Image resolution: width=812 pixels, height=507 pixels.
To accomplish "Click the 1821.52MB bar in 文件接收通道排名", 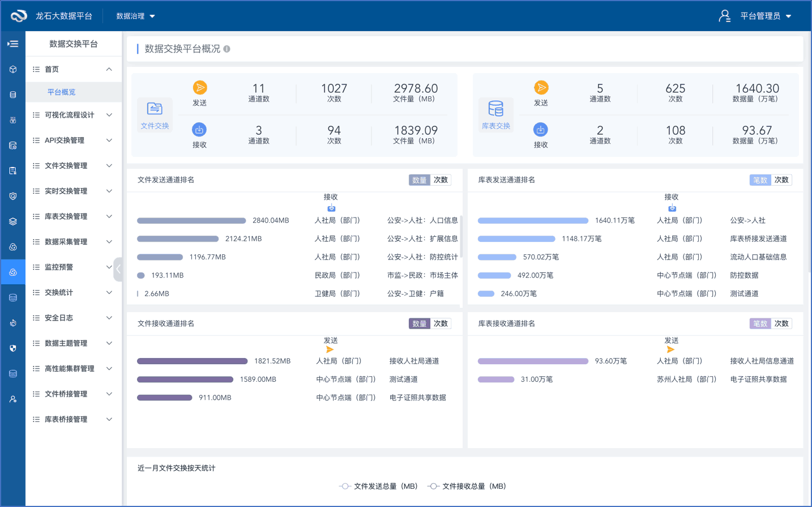I will (192, 361).
